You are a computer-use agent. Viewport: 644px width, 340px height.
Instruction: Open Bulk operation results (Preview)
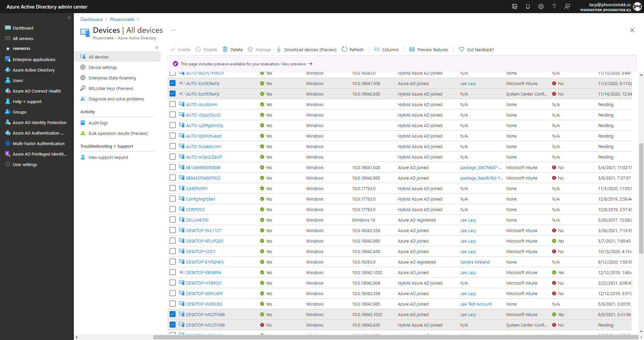point(117,133)
